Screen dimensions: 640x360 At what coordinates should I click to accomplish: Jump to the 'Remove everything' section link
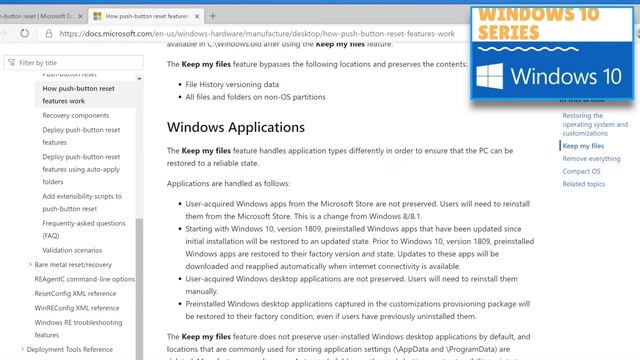coord(591,158)
